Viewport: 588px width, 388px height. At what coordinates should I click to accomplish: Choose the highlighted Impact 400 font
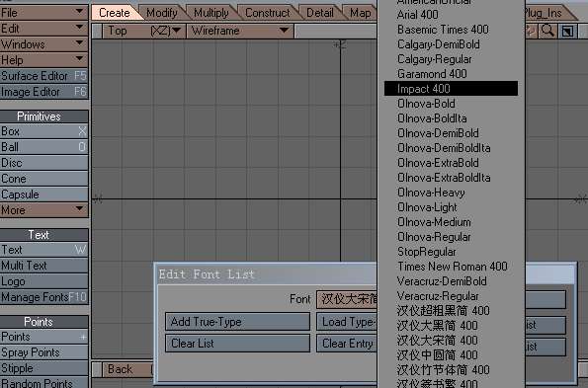(451, 89)
